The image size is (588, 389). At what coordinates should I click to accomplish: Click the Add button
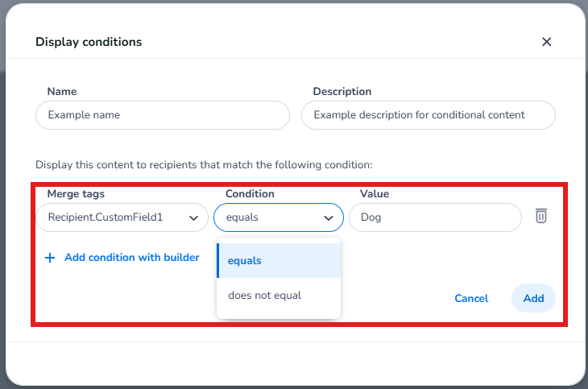pos(533,298)
